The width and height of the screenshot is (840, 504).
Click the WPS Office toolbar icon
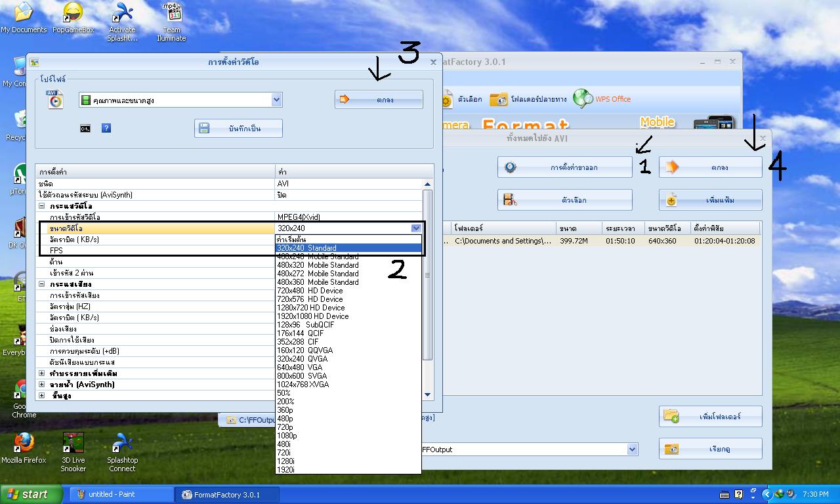pyautogui.click(x=602, y=99)
